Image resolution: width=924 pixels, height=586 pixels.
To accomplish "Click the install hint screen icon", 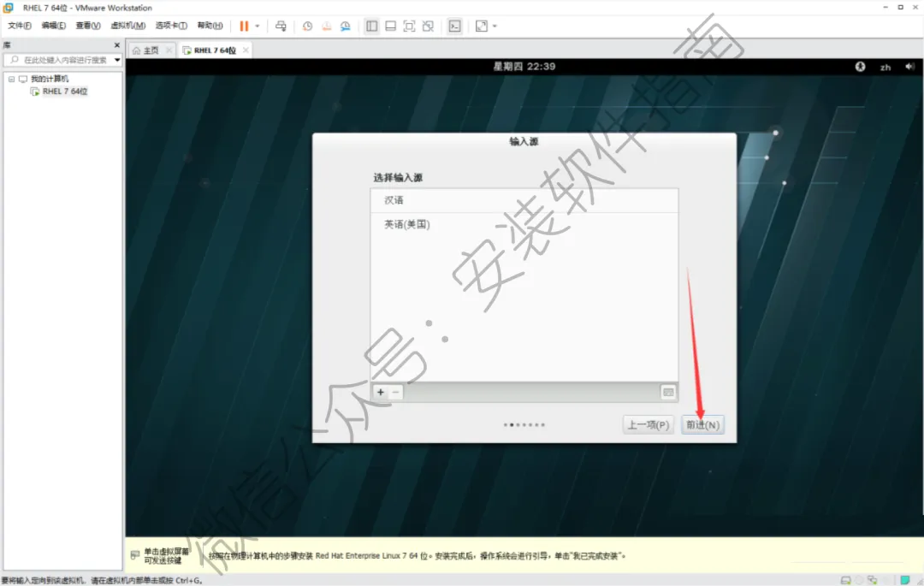I will (x=135, y=555).
